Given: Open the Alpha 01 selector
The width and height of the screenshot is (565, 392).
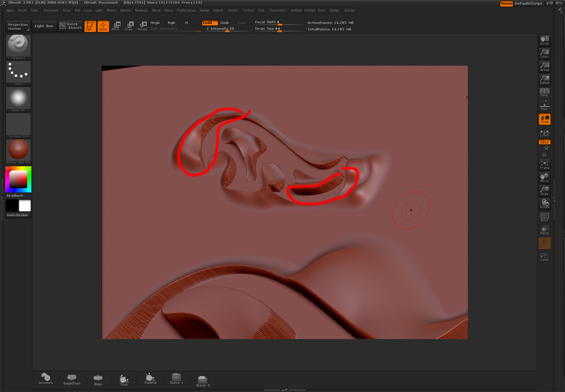Looking at the screenshot, I should click(x=18, y=99).
